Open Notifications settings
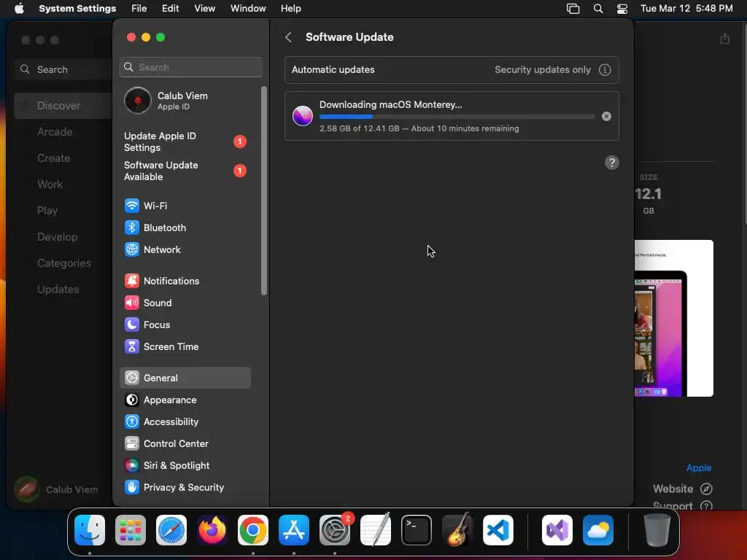 click(185, 281)
